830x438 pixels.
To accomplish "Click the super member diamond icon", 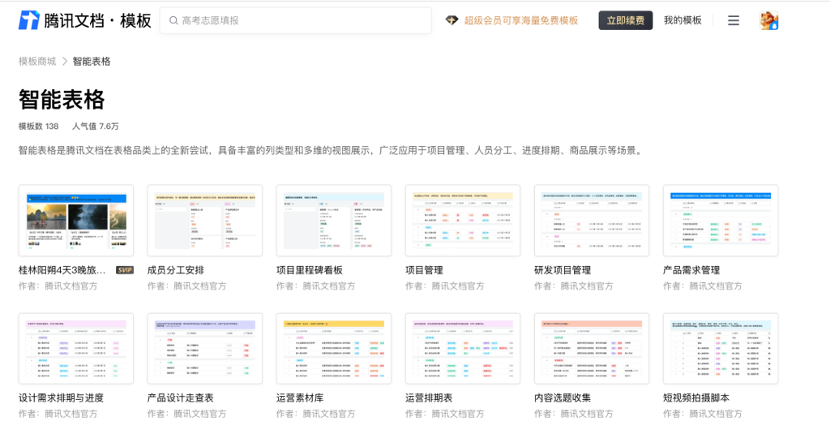I will point(452,20).
